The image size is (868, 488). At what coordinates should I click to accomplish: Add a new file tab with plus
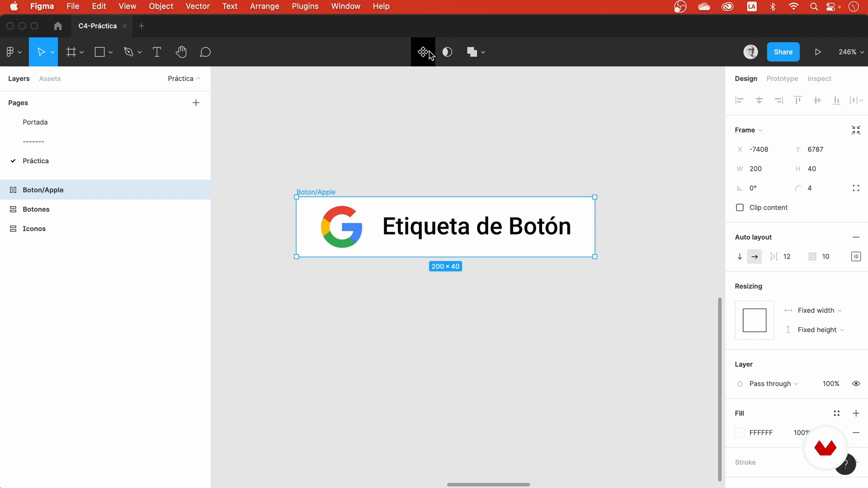point(142,26)
